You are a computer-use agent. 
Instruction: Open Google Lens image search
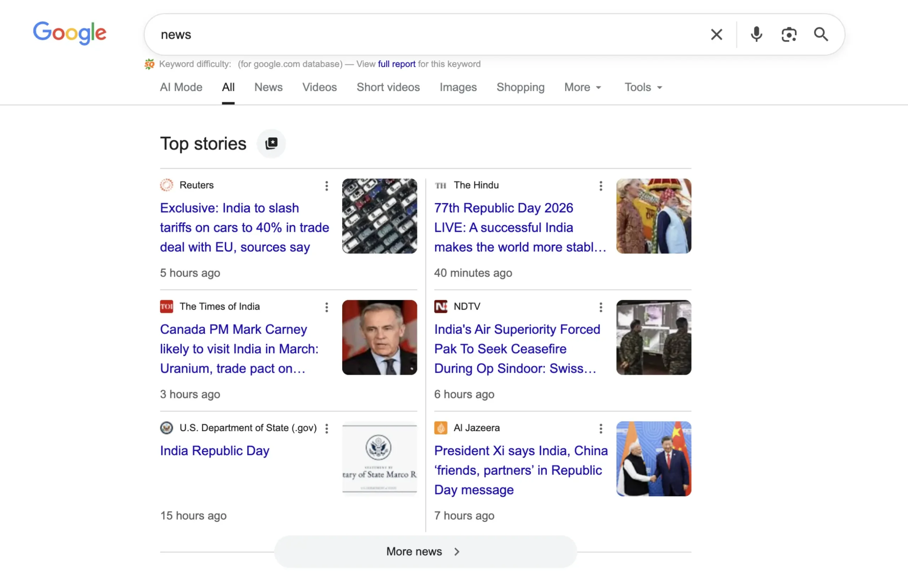(x=789, y=34)
